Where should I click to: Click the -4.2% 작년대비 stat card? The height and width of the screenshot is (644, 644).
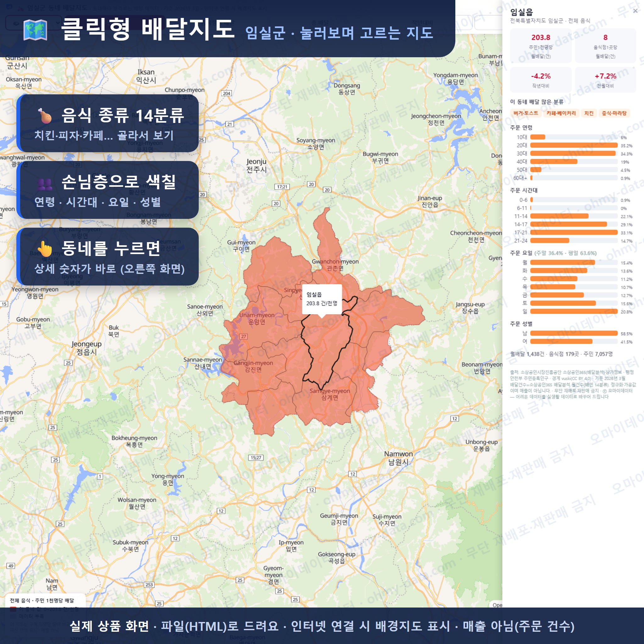[x=541, y=80]
